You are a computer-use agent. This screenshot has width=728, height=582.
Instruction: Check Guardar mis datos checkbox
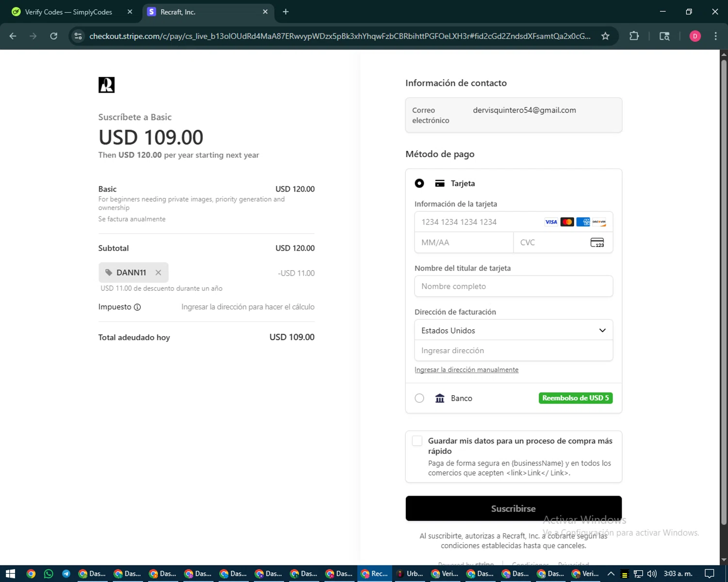417,441
